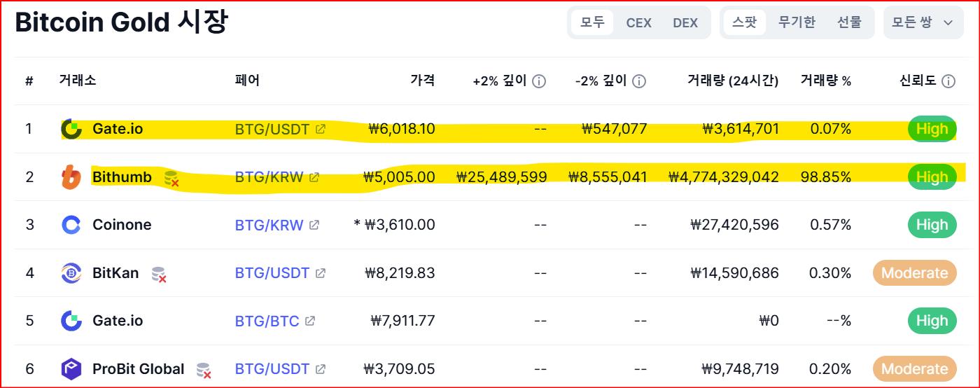The image size is (980, 388).
Task: Switch filter to CEX exchanges
Action: [638, 22]
